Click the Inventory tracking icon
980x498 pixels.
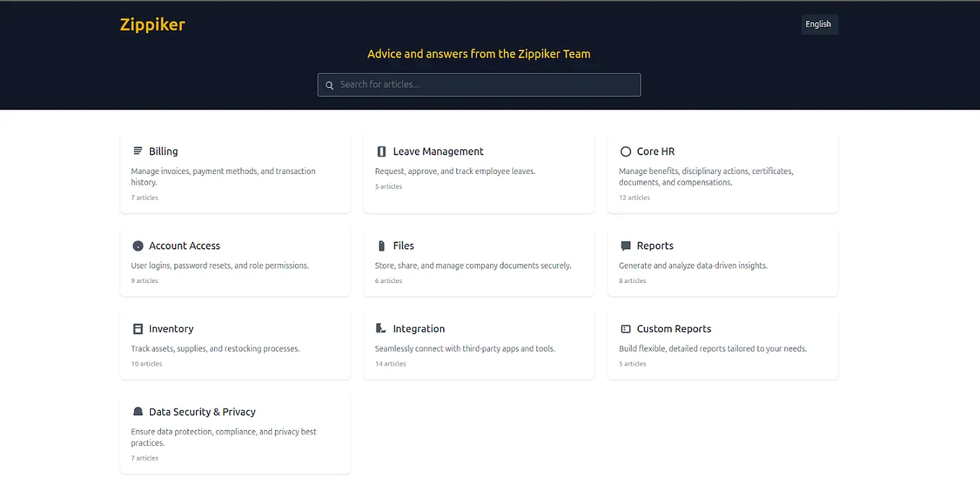[137, 328]
